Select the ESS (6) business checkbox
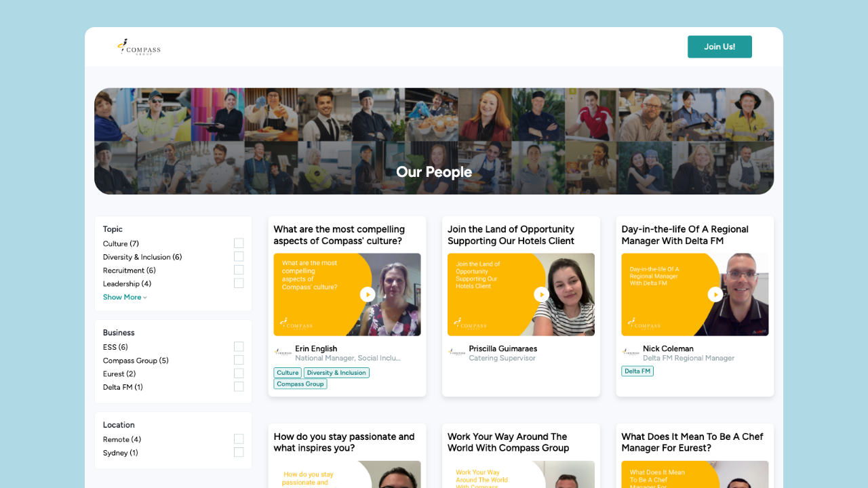 [x=239, y=347]
